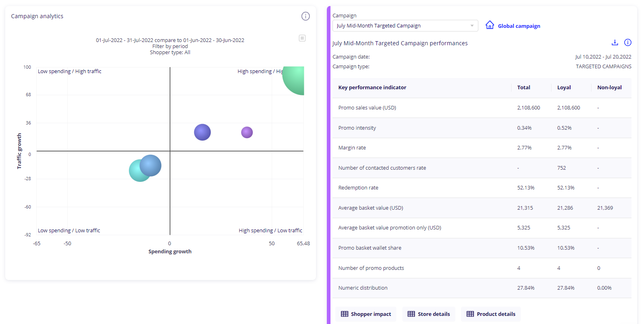Image resolution: width=644 pixels, height=324 pixels.
Task: Click the download report icon
Action: point(615,42)
